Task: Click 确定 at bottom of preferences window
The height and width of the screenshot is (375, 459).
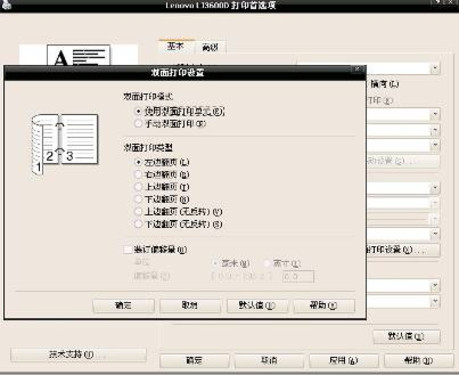Action: point(194,360)
